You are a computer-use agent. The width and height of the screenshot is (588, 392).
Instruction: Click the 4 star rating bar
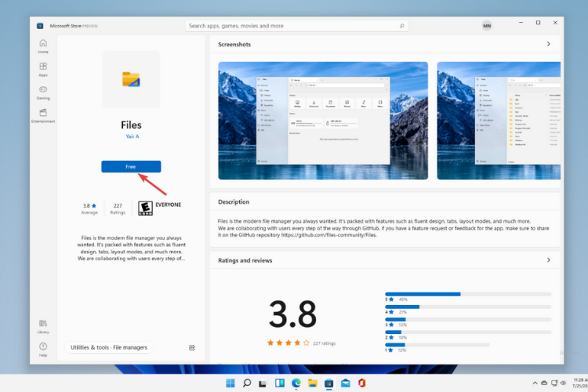tap(468, 307)
